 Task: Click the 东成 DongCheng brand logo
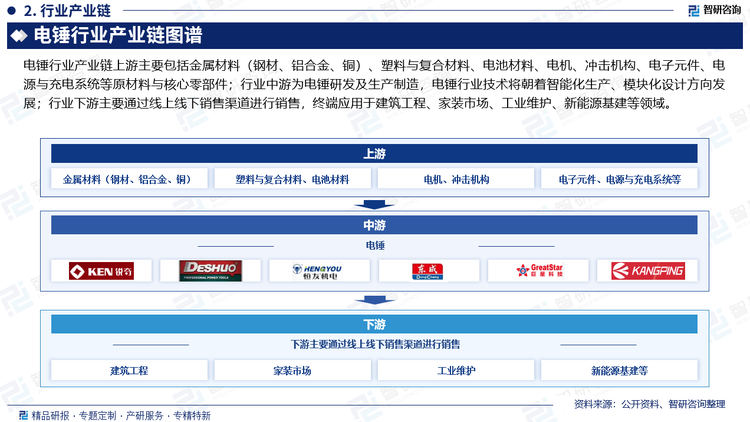point(427,271)
